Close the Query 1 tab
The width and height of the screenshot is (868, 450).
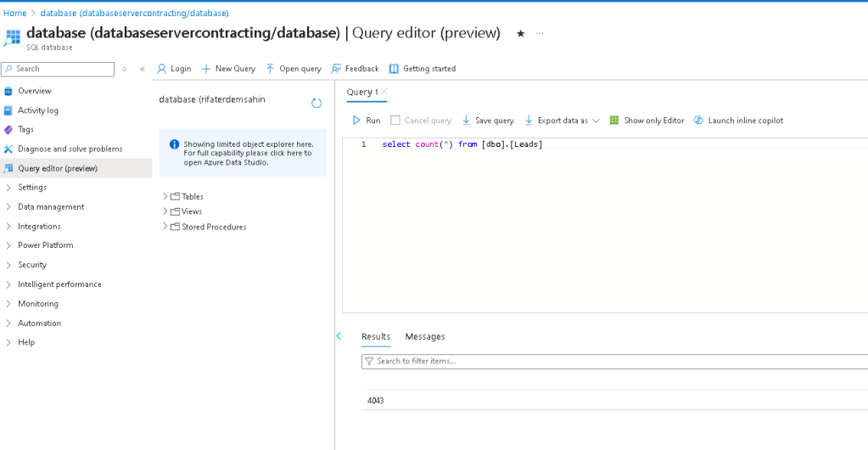coord(384,92)
